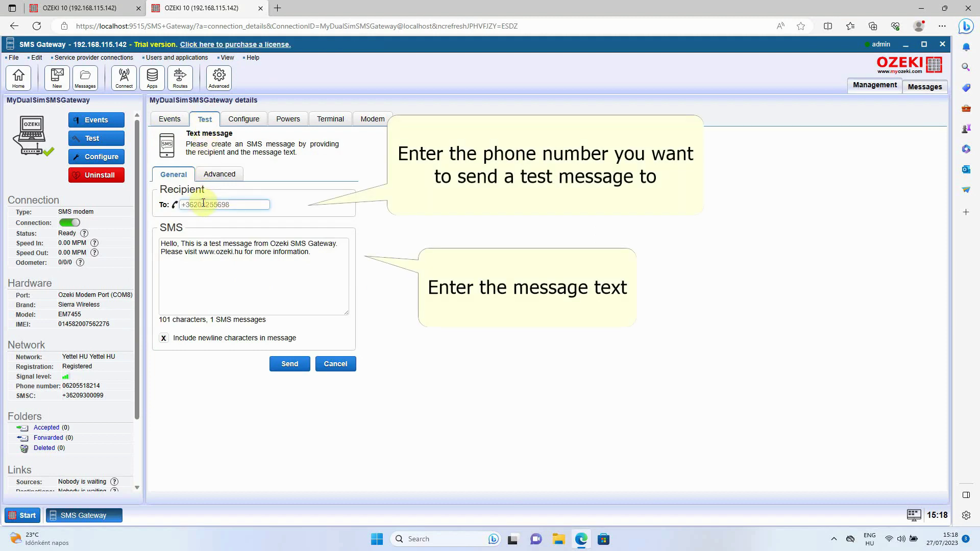The height and width of the screenshot is (551, 980).
Task: Open the Forwarded folder link
Action: tap(48, 438)
